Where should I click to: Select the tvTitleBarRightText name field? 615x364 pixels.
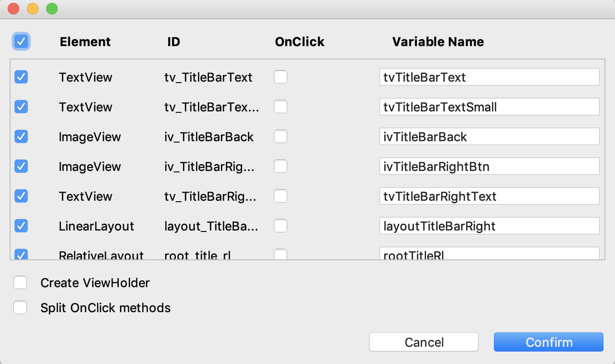(489, 196)
